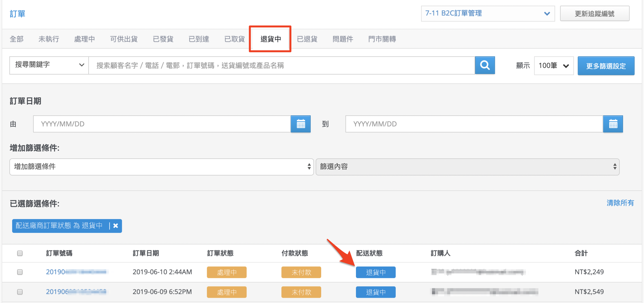Switch to the 全部 tab
Screen dimensions: 644x303
pos(17,39)
